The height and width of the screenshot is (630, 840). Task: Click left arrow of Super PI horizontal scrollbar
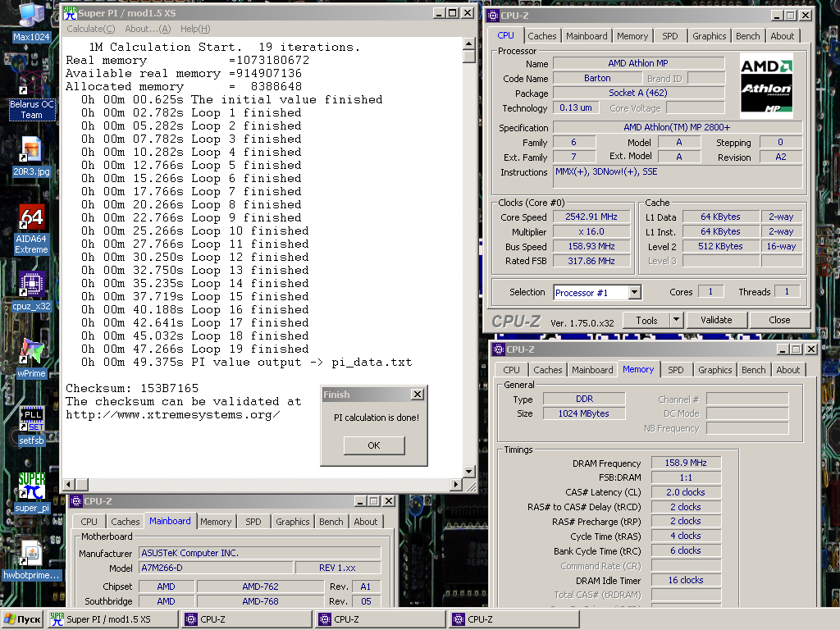(68, 485)
